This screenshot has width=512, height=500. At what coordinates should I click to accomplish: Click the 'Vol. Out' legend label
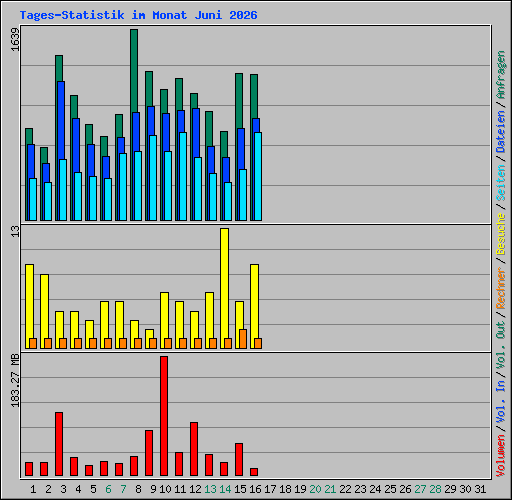pyautogui.click(x=500, y=345)
